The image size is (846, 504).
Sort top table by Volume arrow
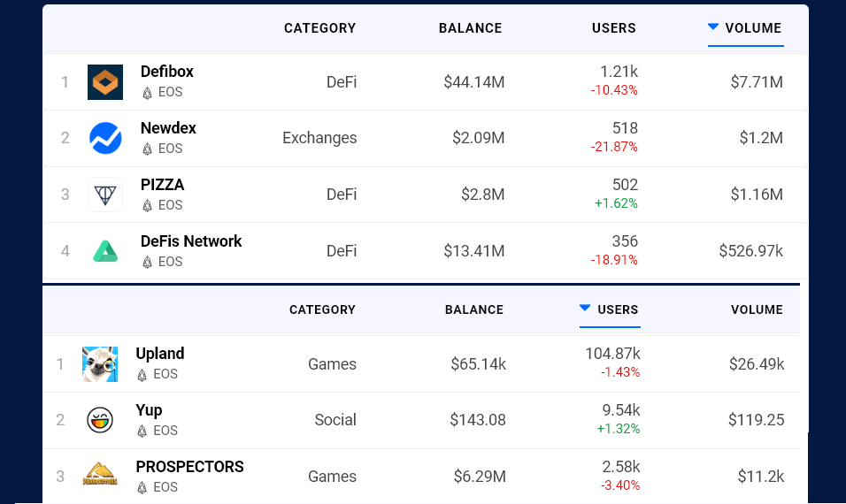[x=713, y=27]
